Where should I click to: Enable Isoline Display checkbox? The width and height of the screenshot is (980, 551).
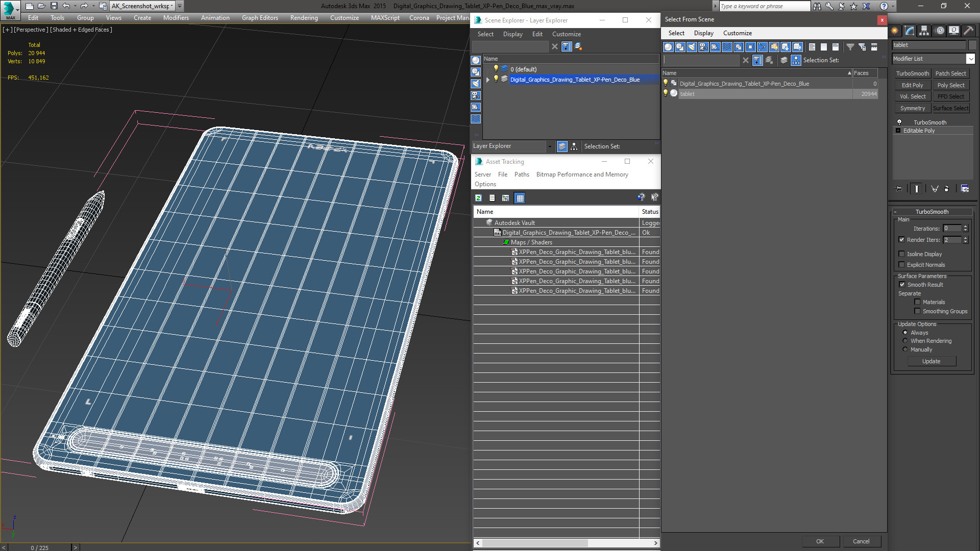pyautogui.click(x=901, y=254)
